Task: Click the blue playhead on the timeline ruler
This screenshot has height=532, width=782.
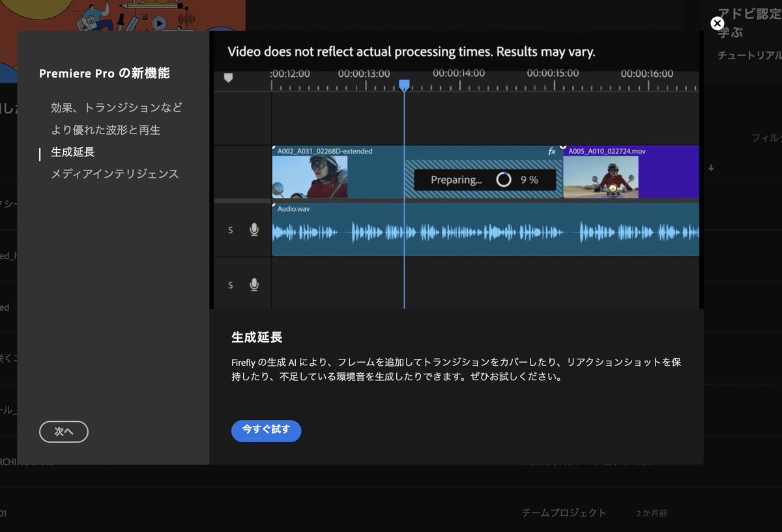Action: pyautogui.click(x=404, y=85)
